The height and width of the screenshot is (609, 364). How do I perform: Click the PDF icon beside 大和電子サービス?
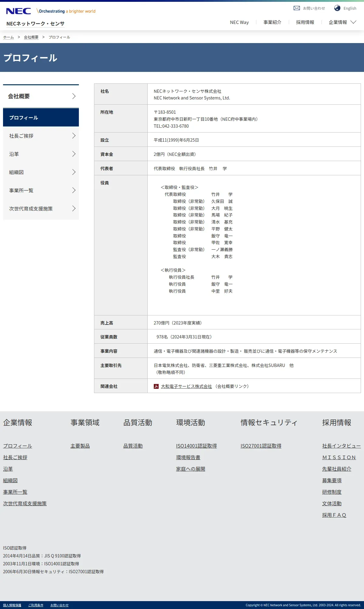(156, 386)
